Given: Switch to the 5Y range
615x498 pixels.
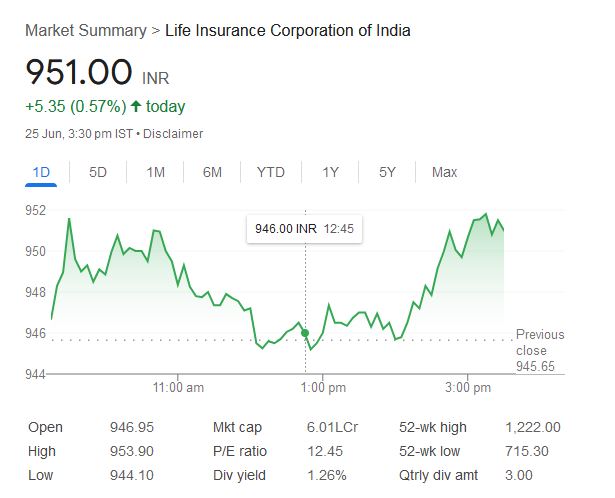Looking at the screenshot, I should [388, 172].
